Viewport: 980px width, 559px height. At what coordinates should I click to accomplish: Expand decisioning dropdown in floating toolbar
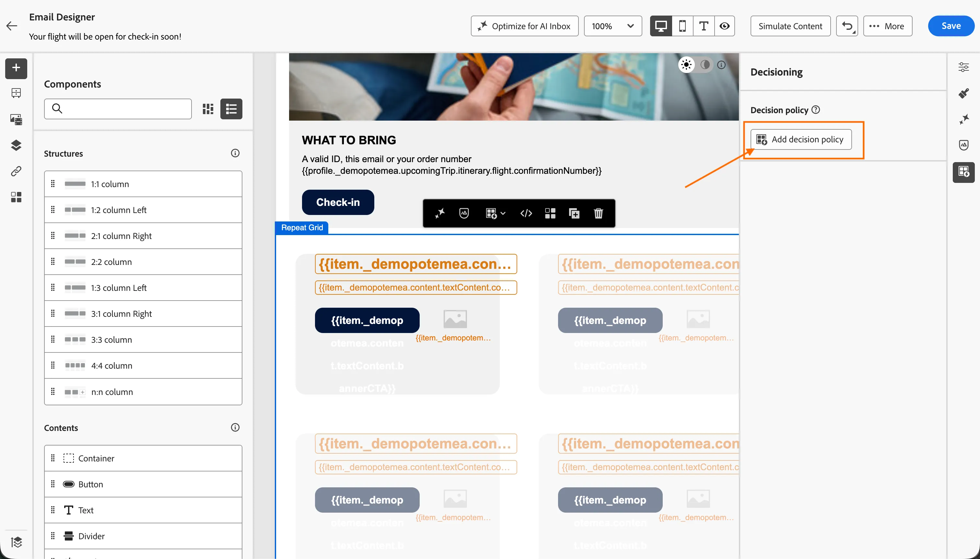pyautogui.click(x=496, y=213)
